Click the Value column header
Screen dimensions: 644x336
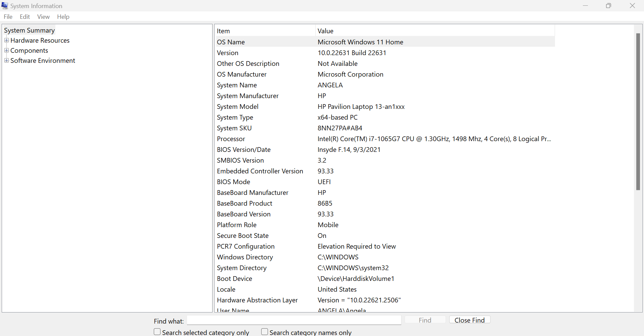click(x=435, y=31)
